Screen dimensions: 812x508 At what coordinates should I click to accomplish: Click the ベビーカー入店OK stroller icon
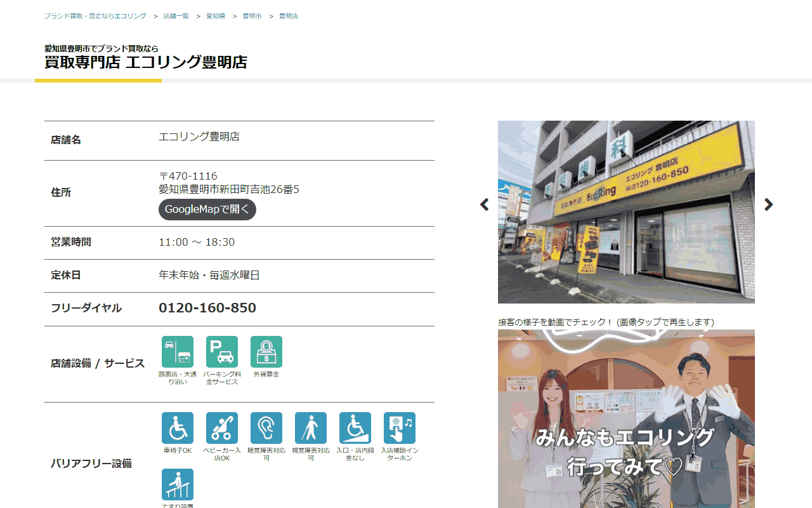point(222,428)
